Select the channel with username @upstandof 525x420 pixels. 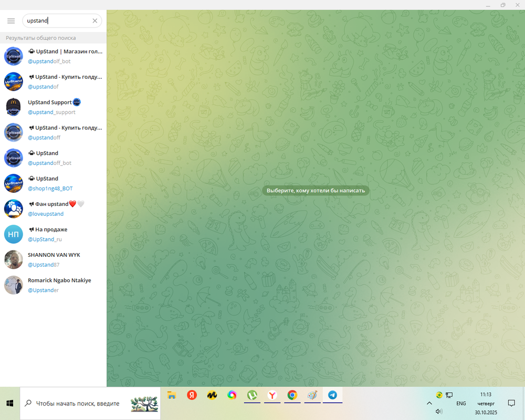53,82
